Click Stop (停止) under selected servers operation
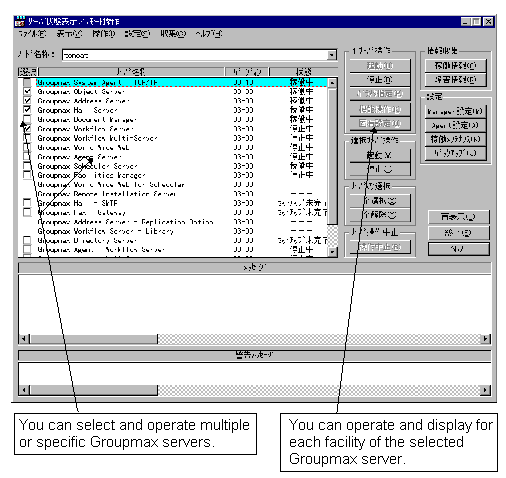The image size is (506, 478). tap(380, 169)
